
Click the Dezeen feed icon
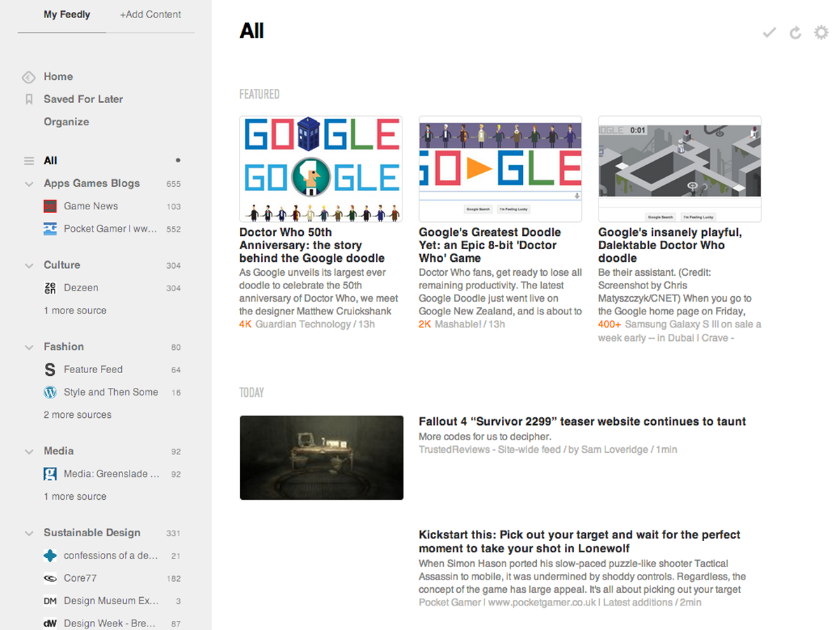[50, 288]
